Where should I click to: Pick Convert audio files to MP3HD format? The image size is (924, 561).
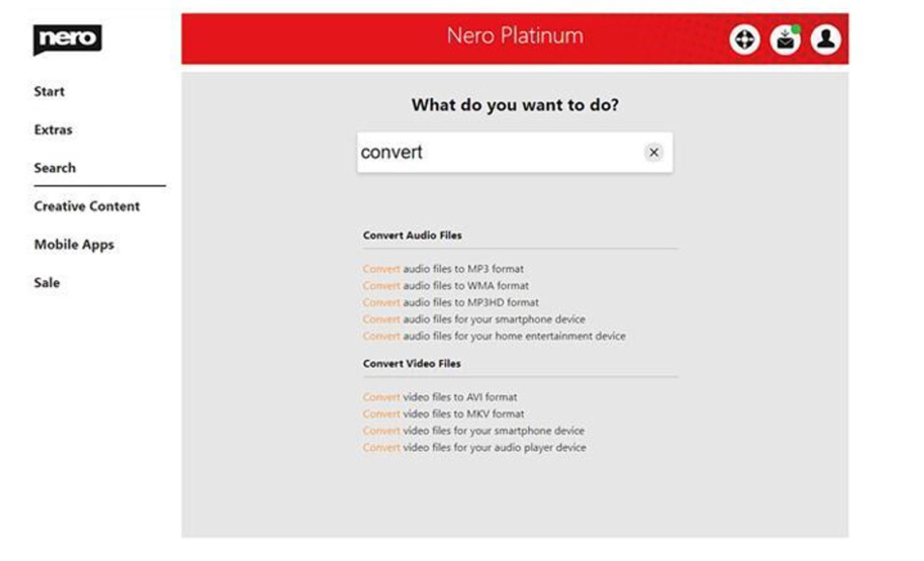click(x=450, y=303)
